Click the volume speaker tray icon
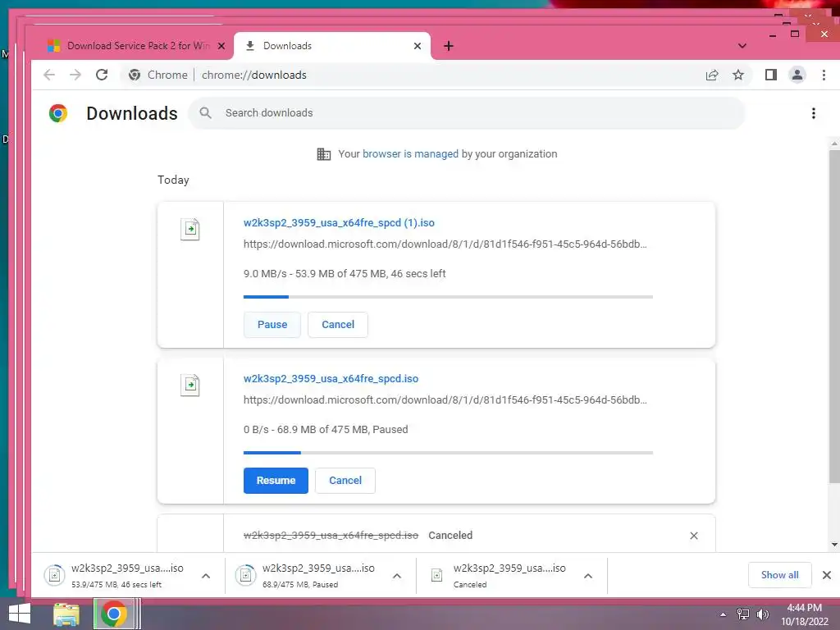 click(x=762, y=614)
